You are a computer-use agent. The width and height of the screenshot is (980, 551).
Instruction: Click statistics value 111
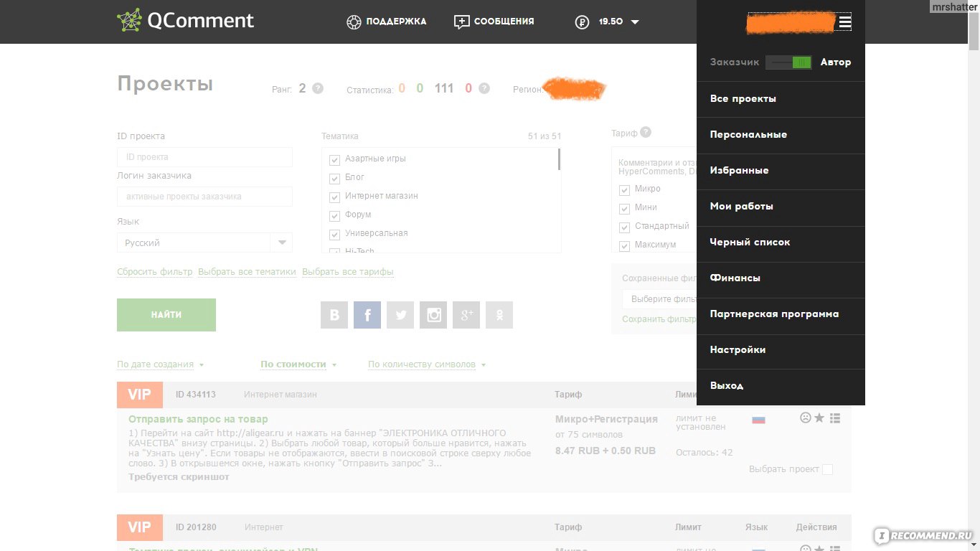click(444, 88)
